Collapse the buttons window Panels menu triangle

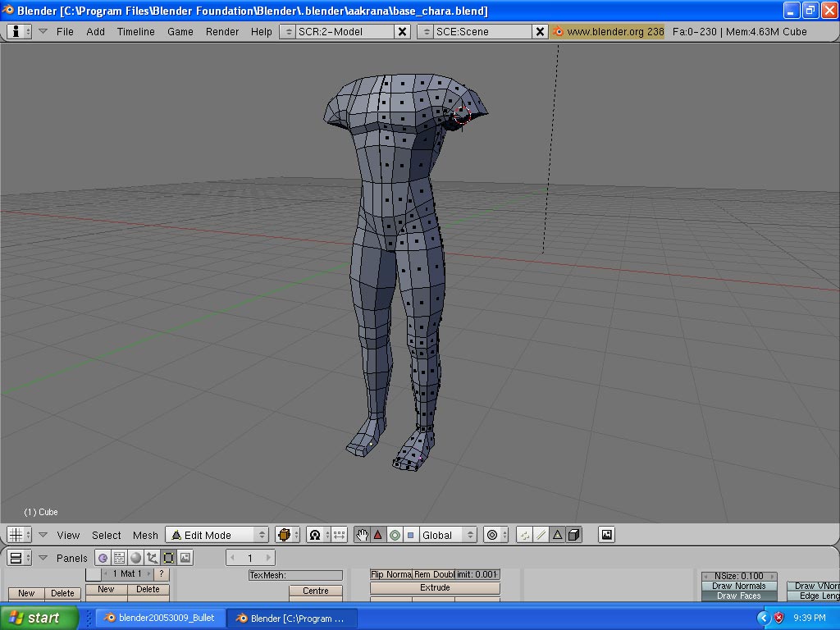tap(43, 558)
